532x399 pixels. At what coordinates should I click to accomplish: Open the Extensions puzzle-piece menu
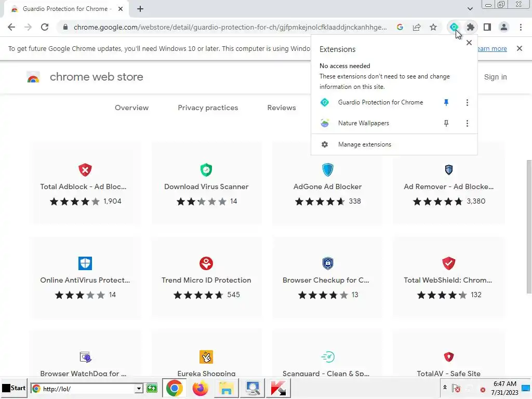click(x=470, y=27)
